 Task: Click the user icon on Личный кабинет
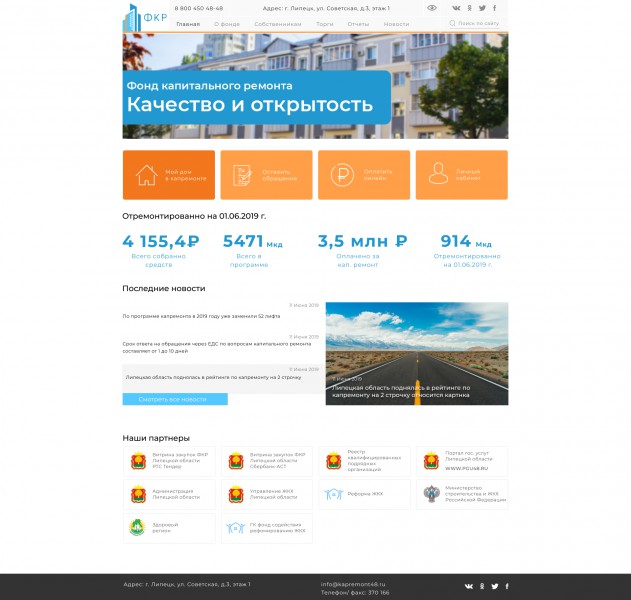(x=438, y=173)
